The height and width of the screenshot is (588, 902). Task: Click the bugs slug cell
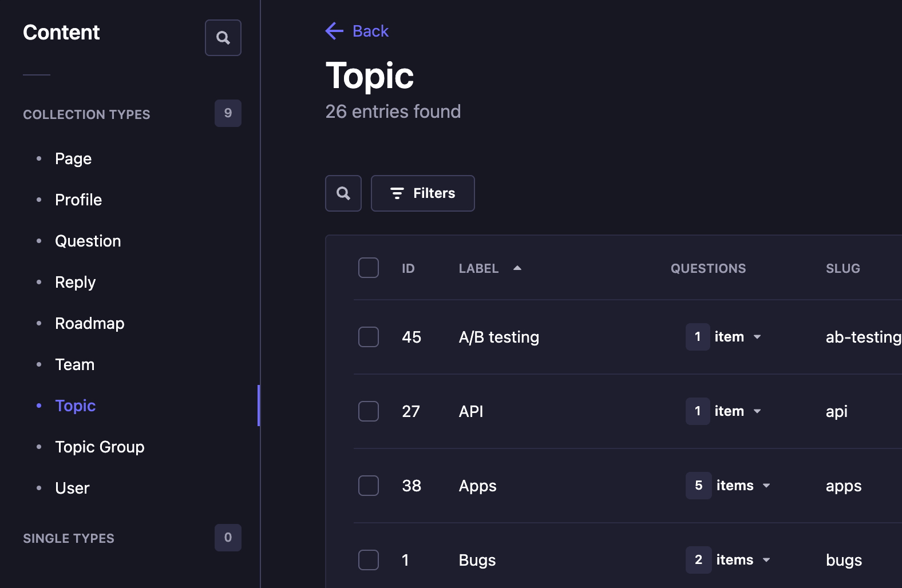[x=844, y=560]
